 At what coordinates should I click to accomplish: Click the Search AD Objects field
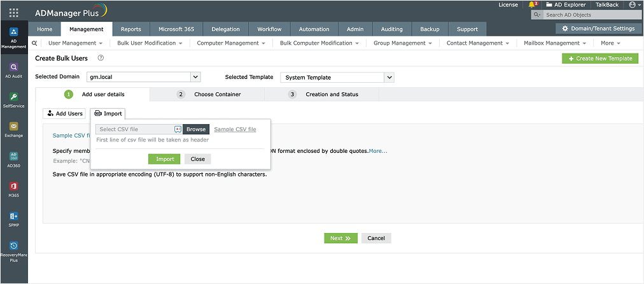[x=585, y=15]
